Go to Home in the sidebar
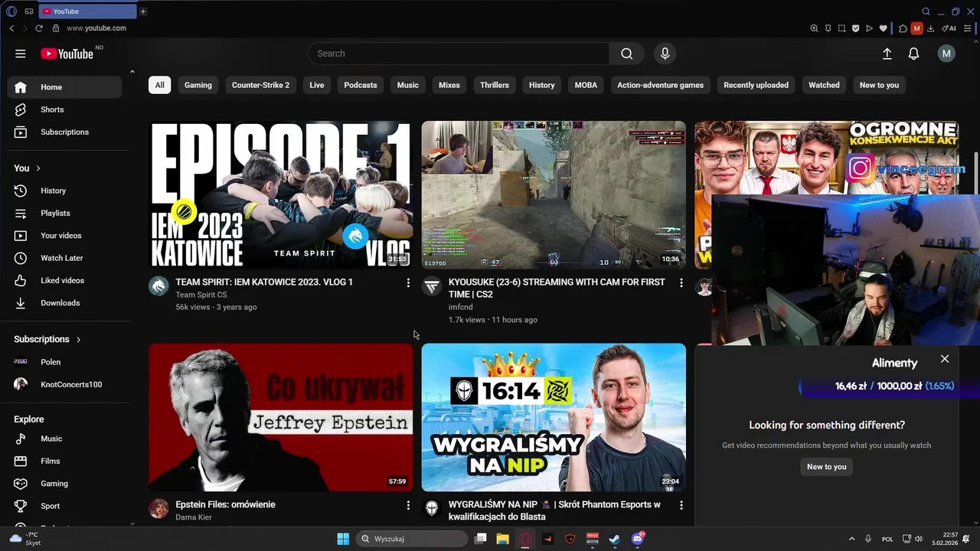 tap(64, 87)
